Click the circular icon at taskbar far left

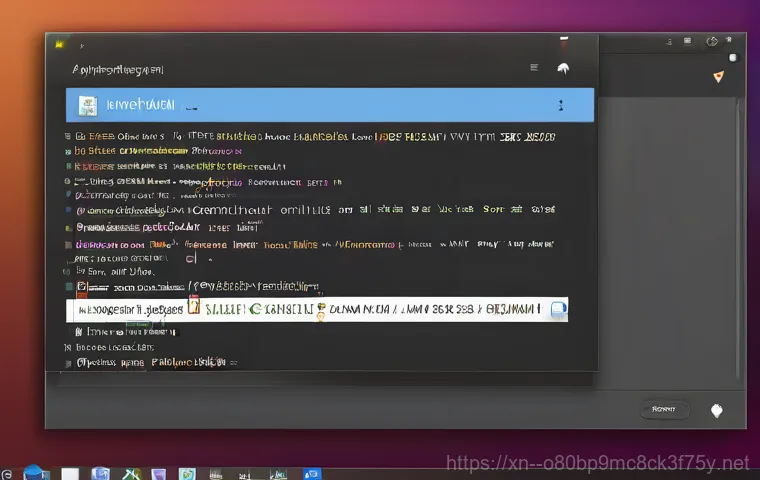[x=7, y=474]
